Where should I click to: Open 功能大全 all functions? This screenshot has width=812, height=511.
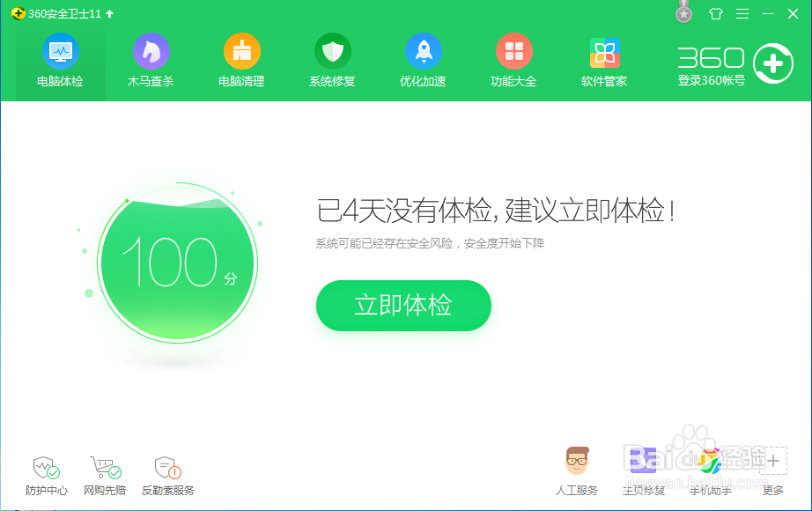point(513,60)
